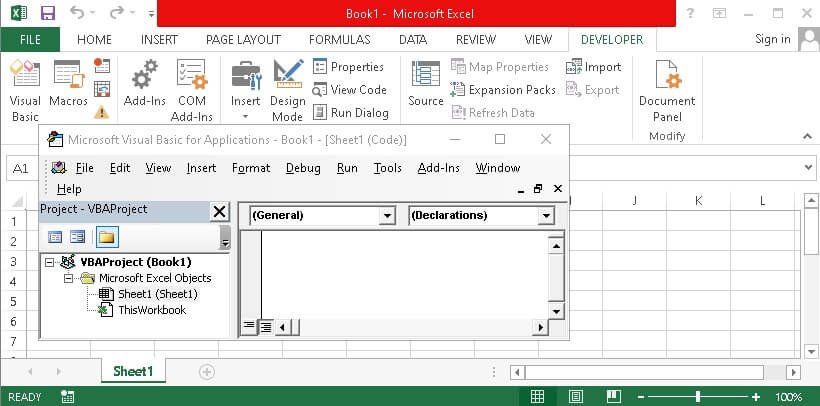Open the VBA Debug menu

point(303,168)
